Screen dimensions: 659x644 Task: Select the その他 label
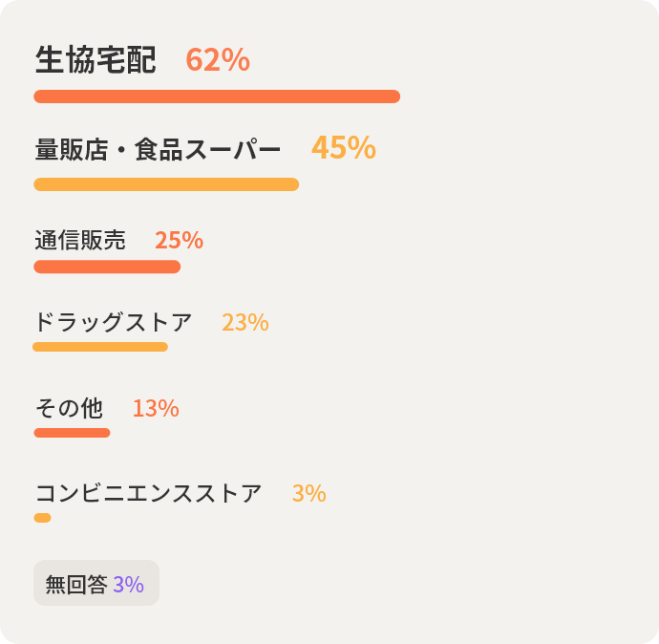[x=69, y=409]
